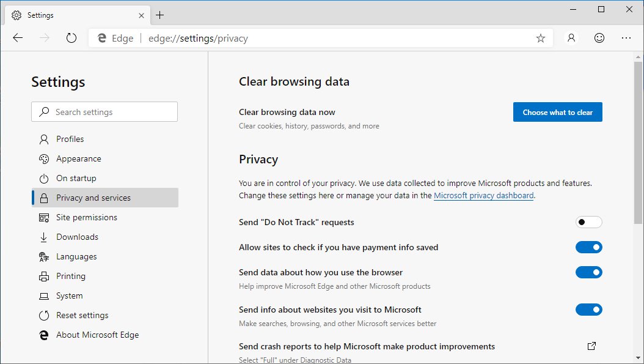Close the Settings tab
The image size is (644, 364).
pos(141,16)
